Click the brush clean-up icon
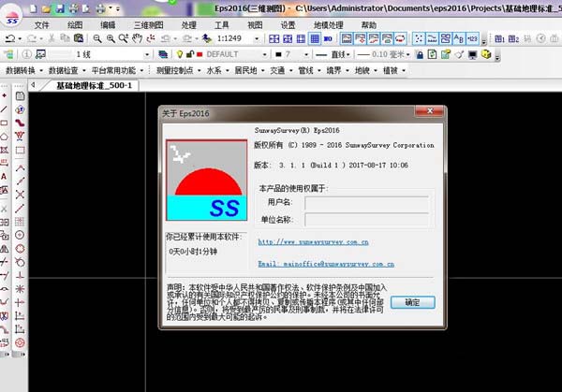Screen dimensions: 562x392 tap(460, 54)
